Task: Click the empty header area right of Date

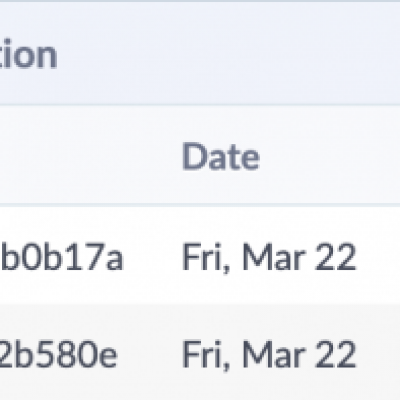Action: (330, 156)
